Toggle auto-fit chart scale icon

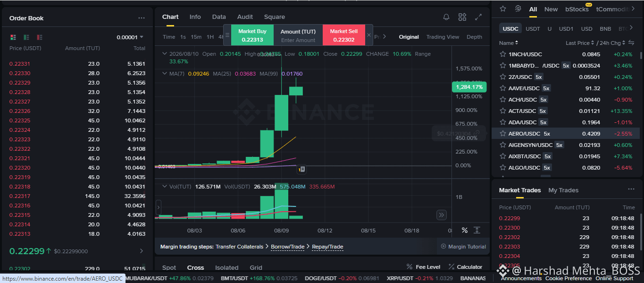[x=477, y=230]
